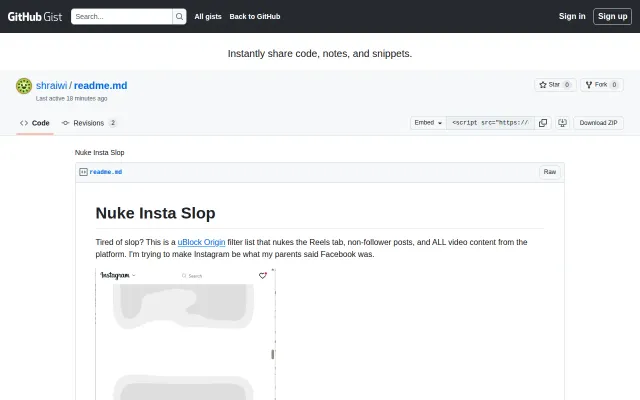This screenshot has height=400, width=640.
Task: Click the fork count badge
Action: pyautogui.click(x=614, y=85)
